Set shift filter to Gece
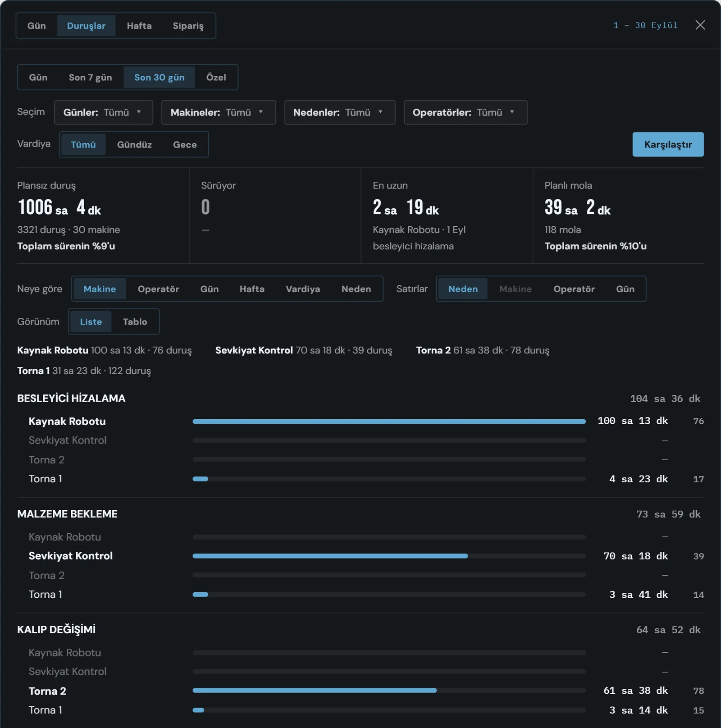 click(x=185, y=145)
